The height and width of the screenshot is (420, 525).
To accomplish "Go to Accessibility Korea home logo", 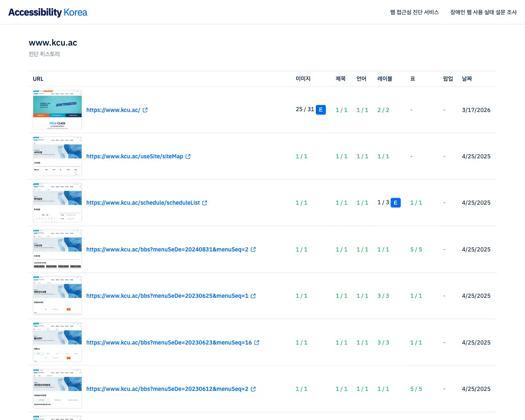I will pos(48,12).
